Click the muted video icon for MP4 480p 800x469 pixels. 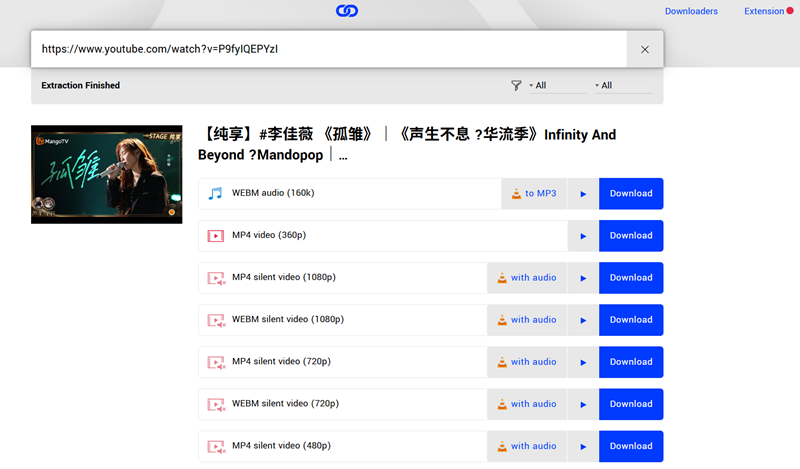216,447
